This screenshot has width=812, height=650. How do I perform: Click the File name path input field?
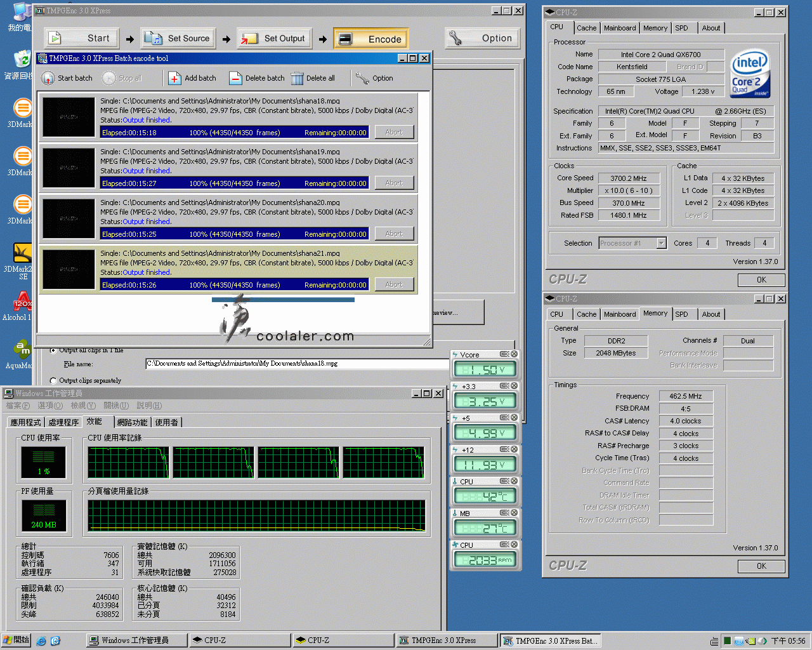[297, 364]
